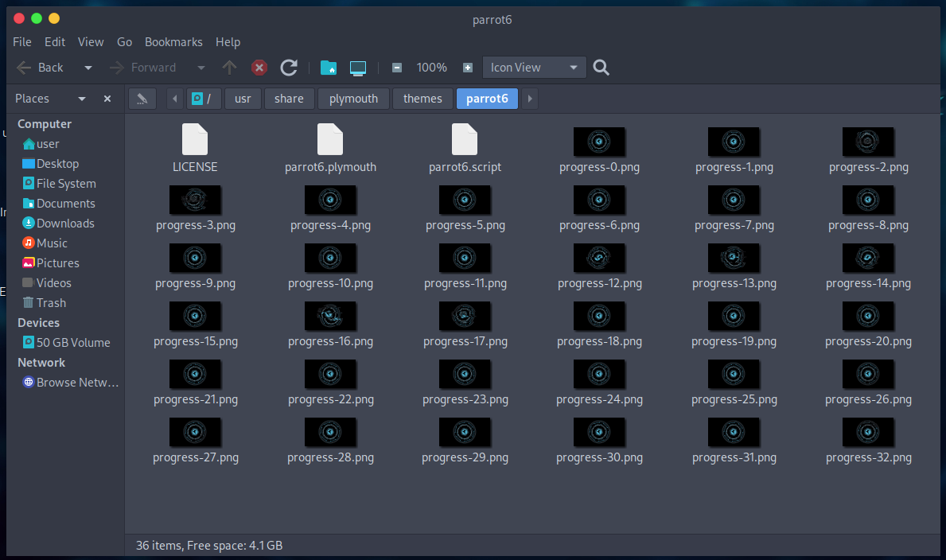Screen dimensions: 946x560
Task: Expand the Back history dropdown arrow
Action: pyautogui.click(x=88, y=68)
